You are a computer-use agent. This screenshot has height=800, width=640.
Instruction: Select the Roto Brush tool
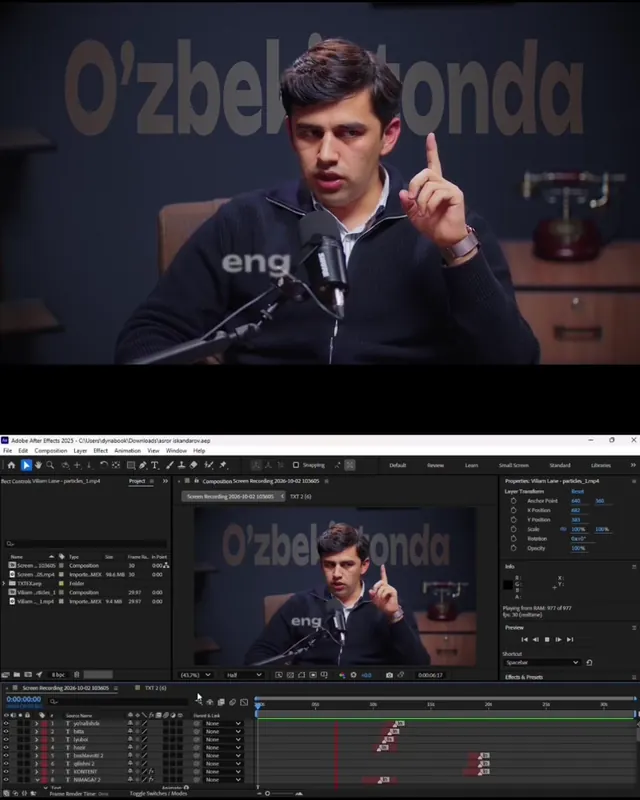[208, 465]
